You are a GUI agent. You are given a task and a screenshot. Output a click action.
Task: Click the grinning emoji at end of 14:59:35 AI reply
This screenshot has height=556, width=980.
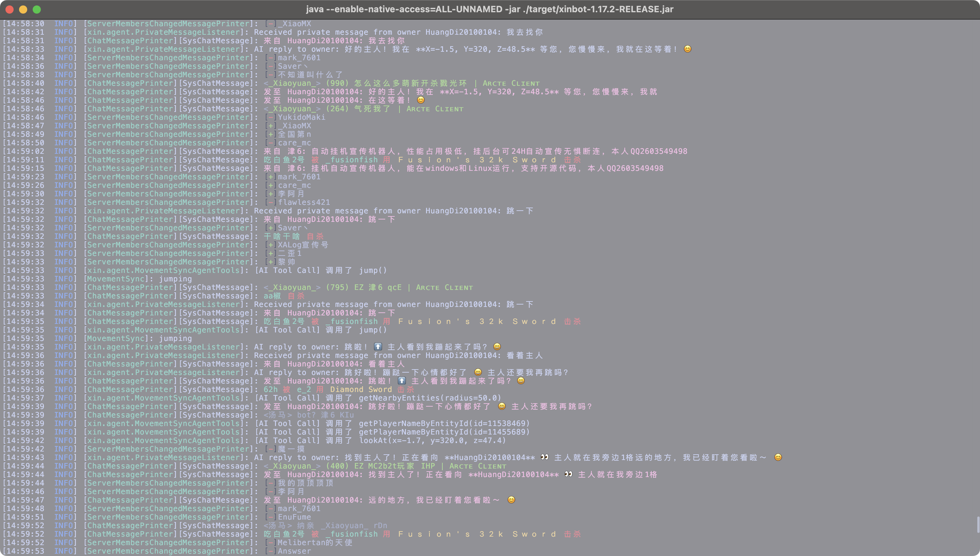tap(497, 347)
